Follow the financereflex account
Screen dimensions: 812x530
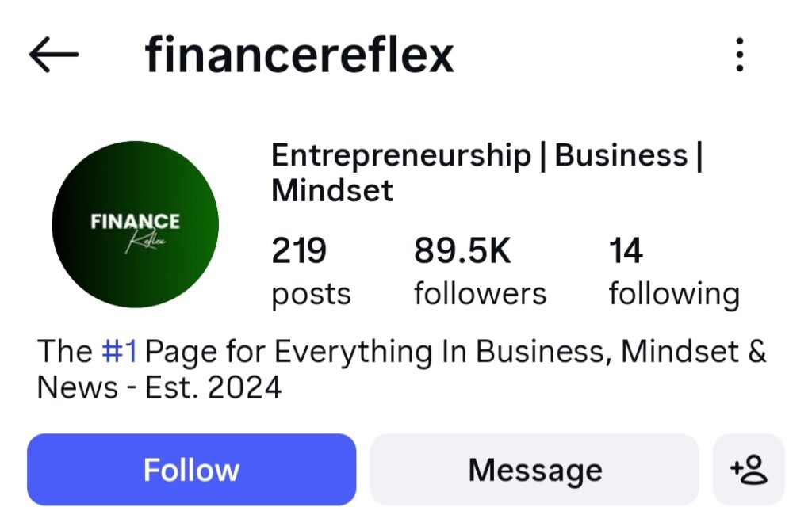(191, 470)
